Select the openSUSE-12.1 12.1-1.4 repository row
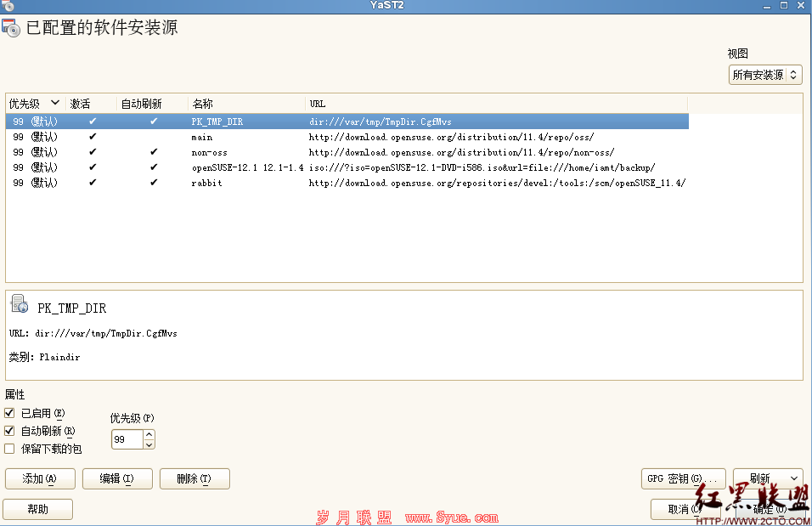 (347, 167)
